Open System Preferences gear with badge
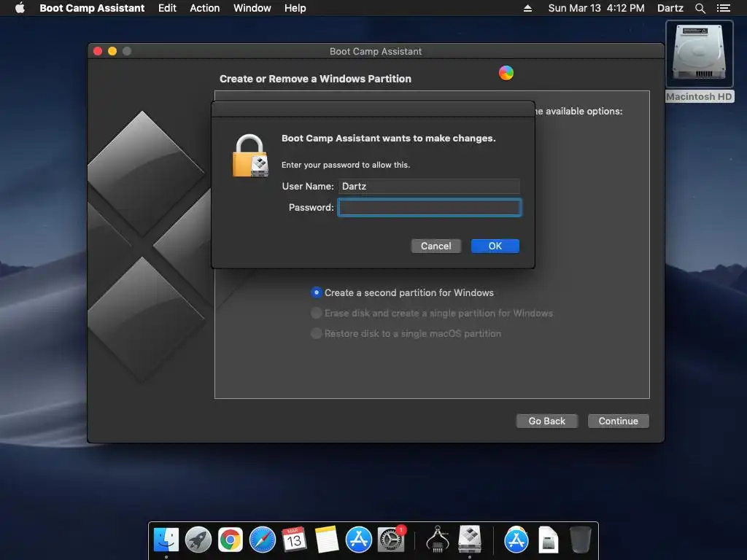747x560 pixels. pos(391,540)
